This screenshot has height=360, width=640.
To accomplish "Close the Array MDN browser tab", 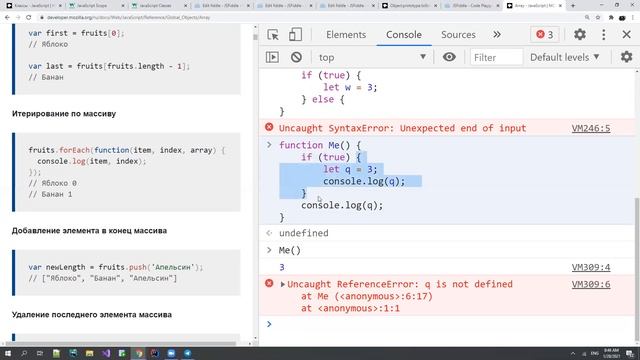I will [x=560, y=6].
